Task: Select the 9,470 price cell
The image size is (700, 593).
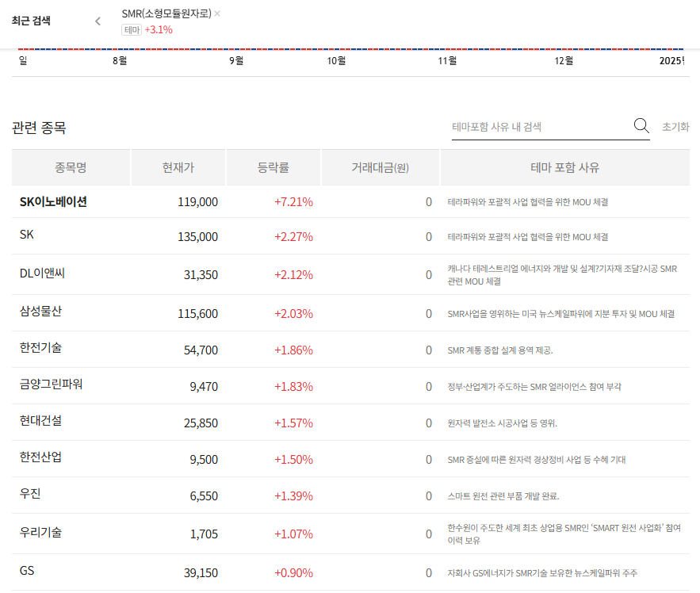Action: [204, 386]
